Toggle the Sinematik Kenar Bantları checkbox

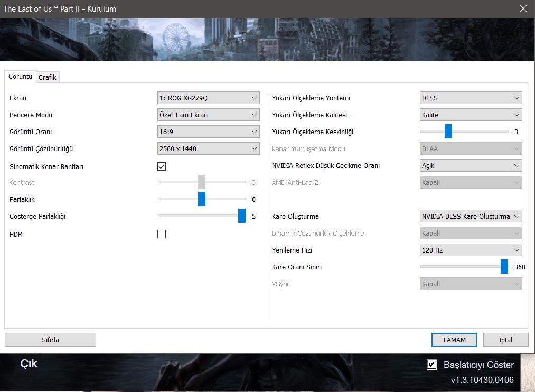pos(162,166)
